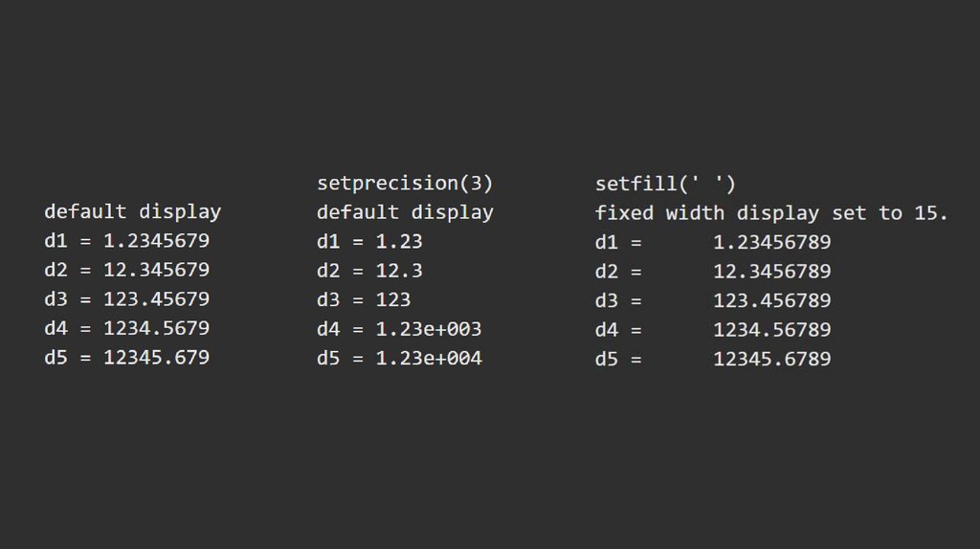This screenshot has width=980, height=549.
Task: Select the line d2 = 12.3
Action: [369, 271]
